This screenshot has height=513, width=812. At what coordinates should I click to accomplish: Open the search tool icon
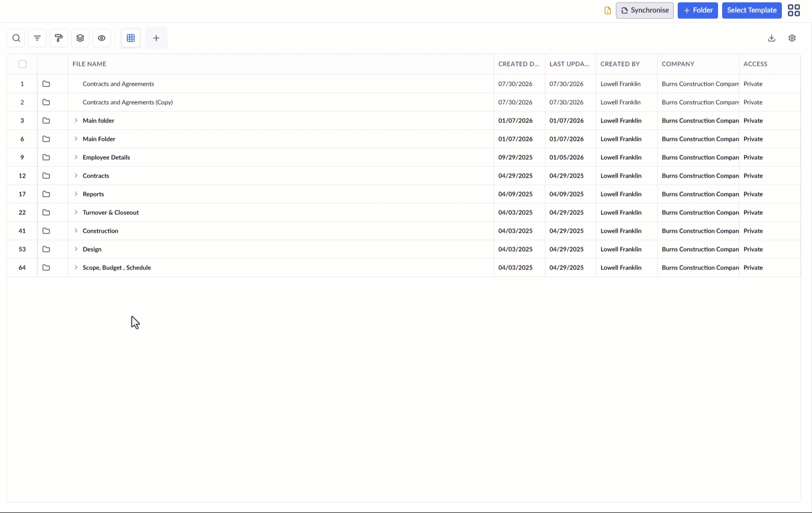tap(16, 38)
